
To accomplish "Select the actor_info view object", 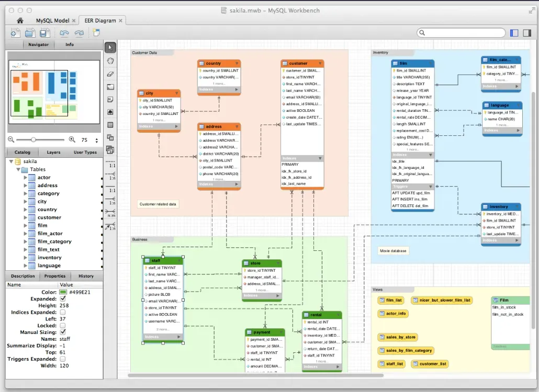I will 392,314.
